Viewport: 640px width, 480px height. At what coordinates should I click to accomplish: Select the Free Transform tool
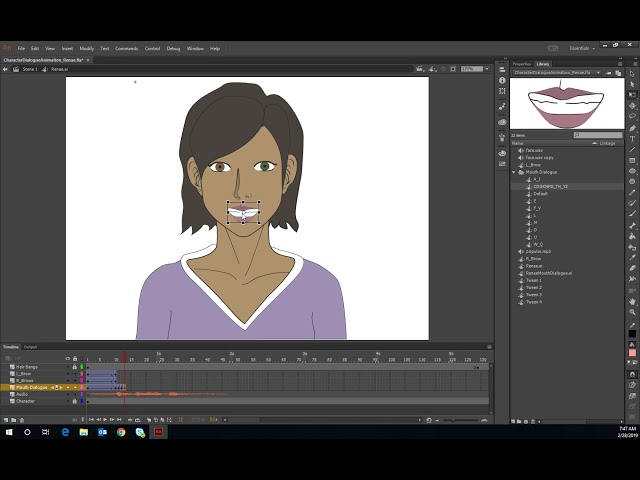pos(632,95)
